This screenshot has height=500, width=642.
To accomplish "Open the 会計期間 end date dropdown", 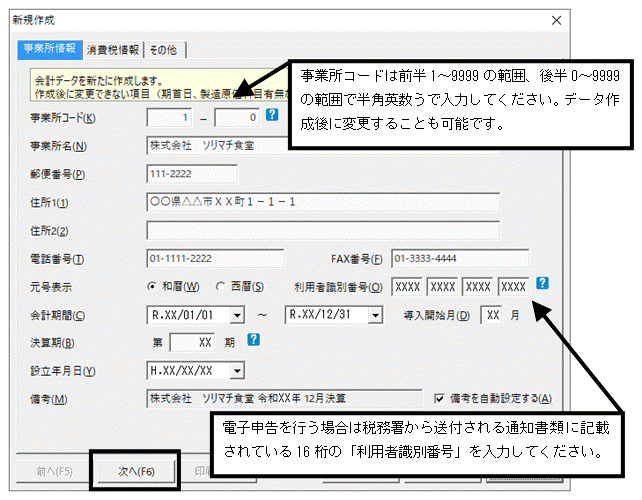I will coord(375,315).
